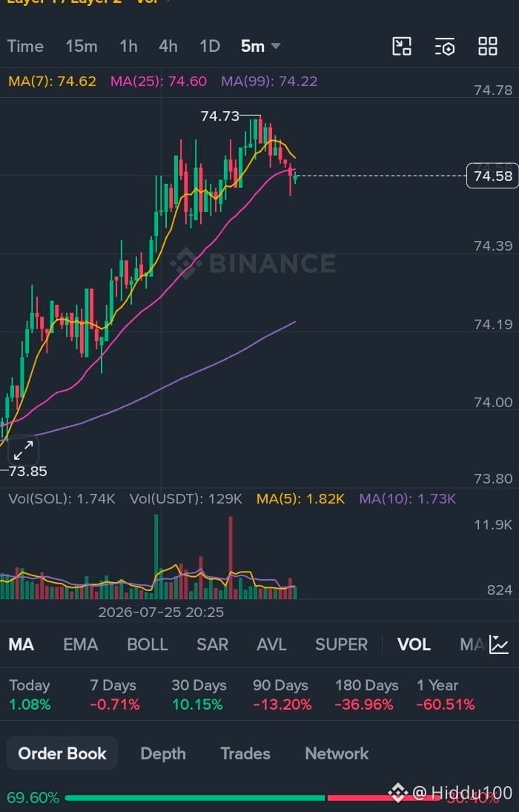Click the 30 Days 10.15% performance
The height and width of the screenshot is (812, 519).
pyautogui.click(x=199, y=695)
